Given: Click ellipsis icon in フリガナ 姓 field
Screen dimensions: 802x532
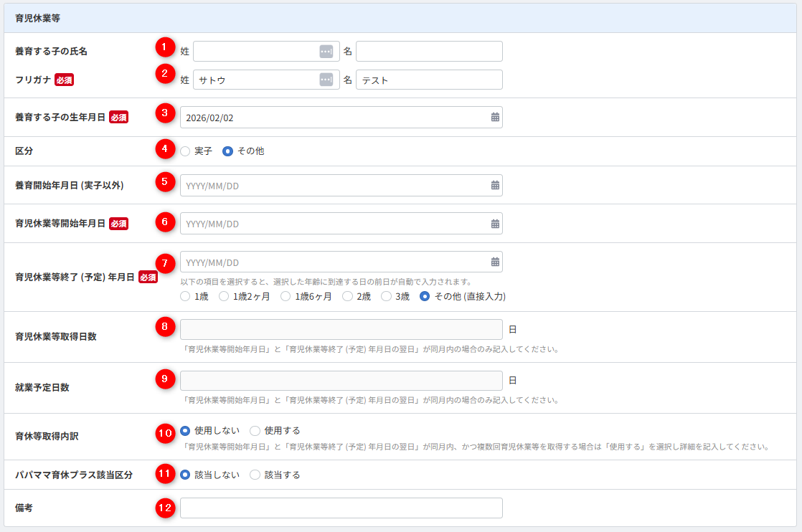Looking at the screenshot, I should point(326,80).
